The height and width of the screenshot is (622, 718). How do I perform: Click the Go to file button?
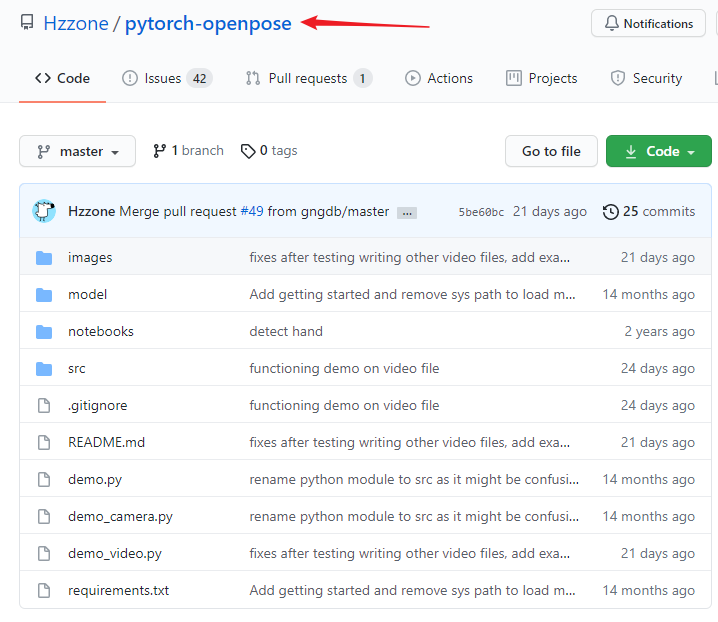tap(551, 151)
